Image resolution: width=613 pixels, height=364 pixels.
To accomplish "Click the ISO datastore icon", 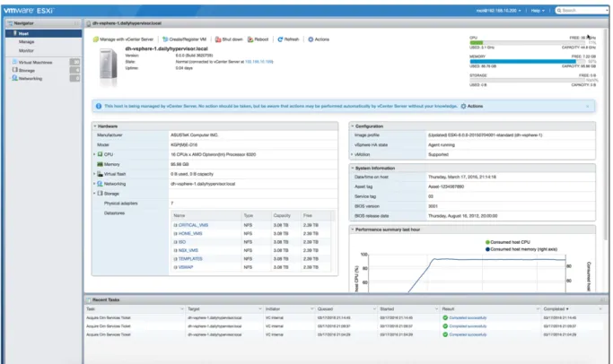I will (176, 242).
